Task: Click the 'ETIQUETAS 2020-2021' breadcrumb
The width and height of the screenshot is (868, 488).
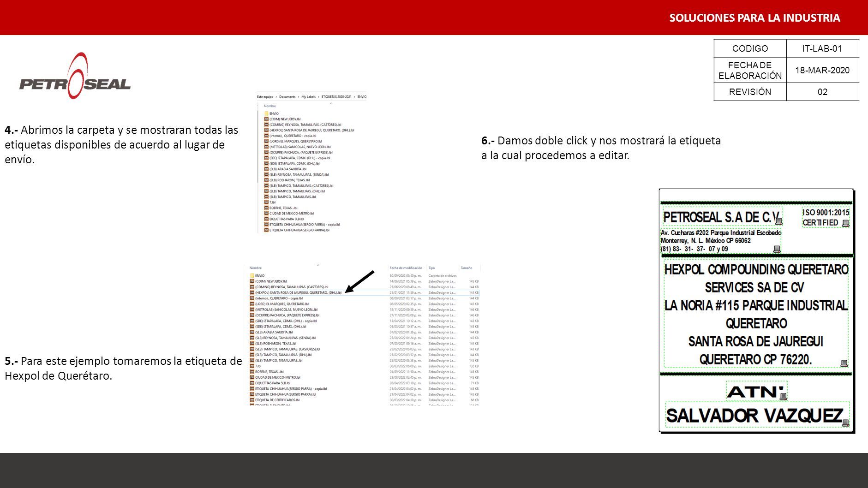Action: (x=336, y=97)
